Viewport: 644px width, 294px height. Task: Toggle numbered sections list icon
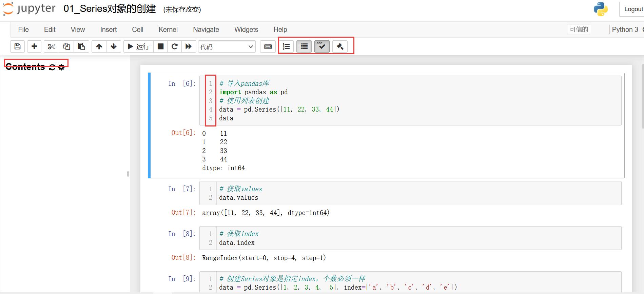pos(286,46)
